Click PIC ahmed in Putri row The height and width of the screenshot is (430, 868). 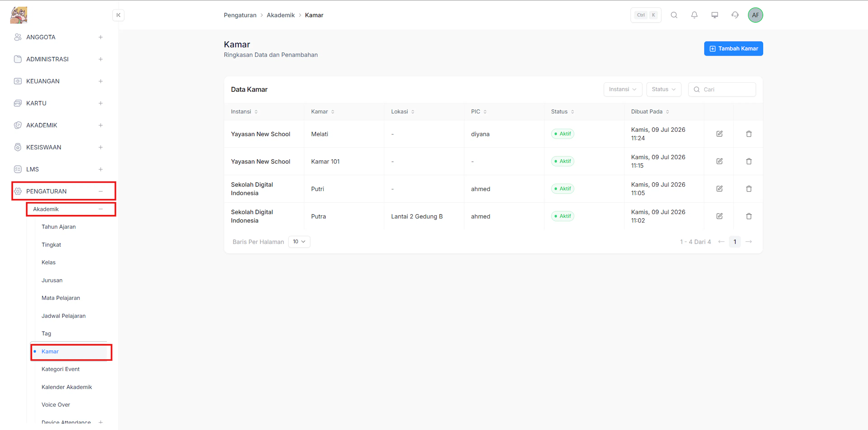[x=481, y=189]
